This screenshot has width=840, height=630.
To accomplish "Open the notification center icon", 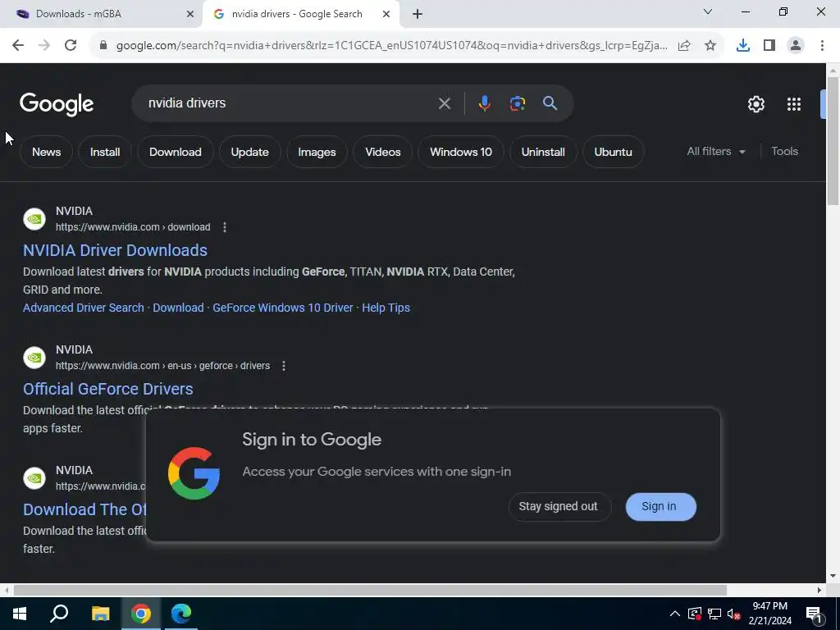I will [814, 614].
